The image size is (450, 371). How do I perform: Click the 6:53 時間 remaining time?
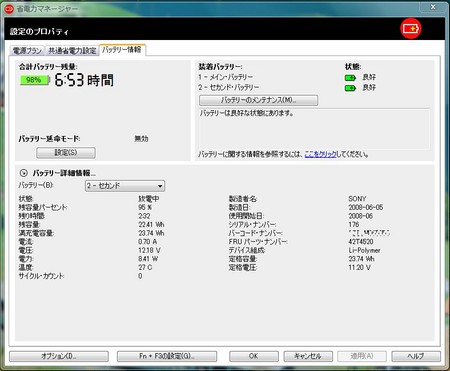coord(84,80)
